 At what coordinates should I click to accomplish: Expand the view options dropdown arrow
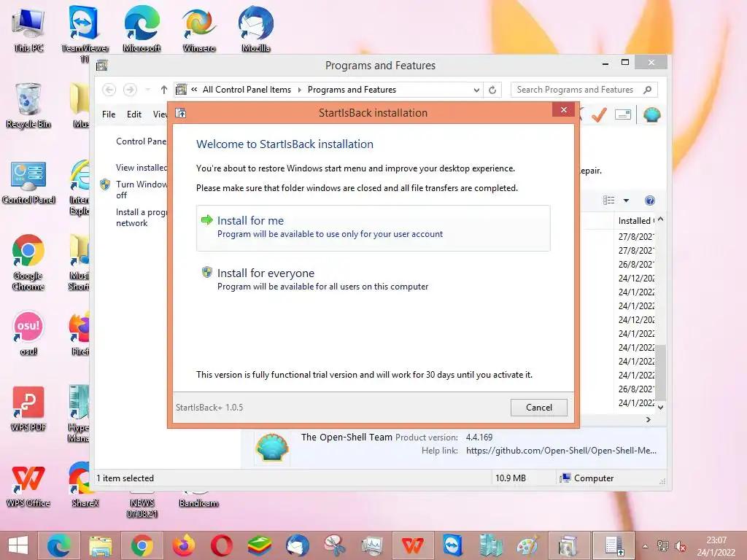click(626, 201)
